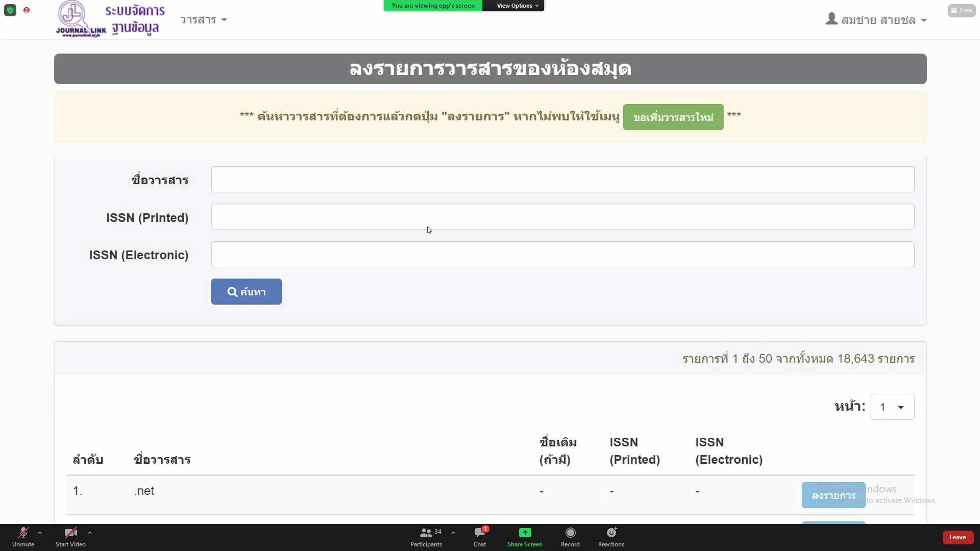This screenshot has width=980, height=551.
Task: Expand video options arrow beside Start Video
Action: point(90,533)
